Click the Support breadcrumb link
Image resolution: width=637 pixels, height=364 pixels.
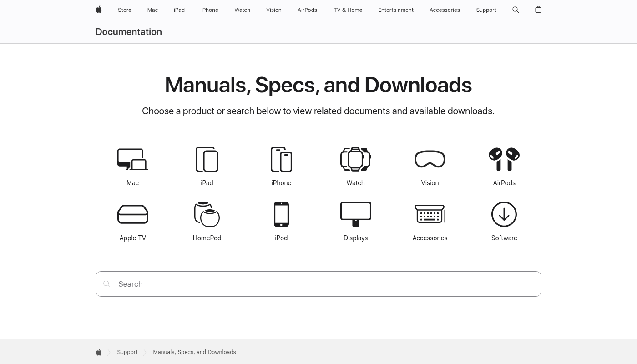[127, 352]
